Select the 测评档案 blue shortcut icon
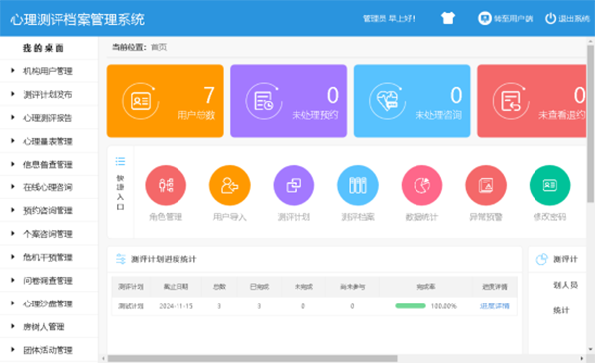 pos(358,185)
